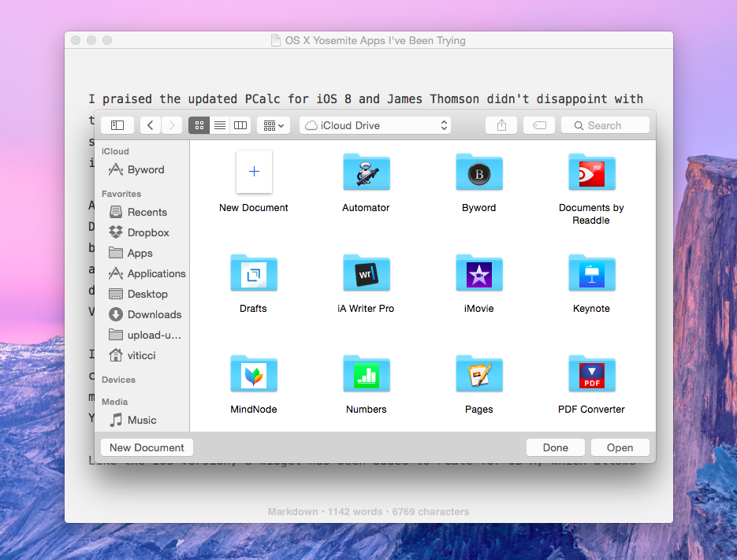737x560 pixels.
Task: Open the Documents by Readdle folder
Action: click(592, 172)
